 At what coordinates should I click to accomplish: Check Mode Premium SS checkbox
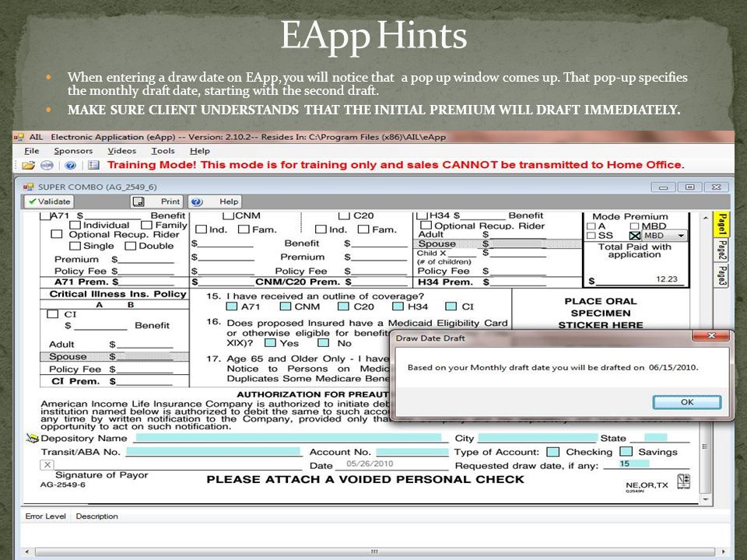pyautogui.click(x=591, y=236)
